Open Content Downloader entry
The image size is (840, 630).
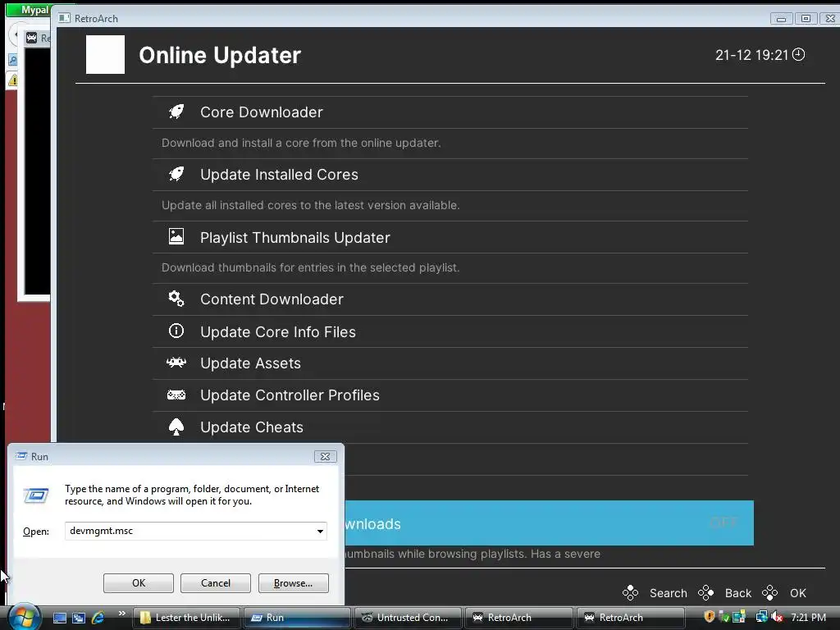coord(450,299)
